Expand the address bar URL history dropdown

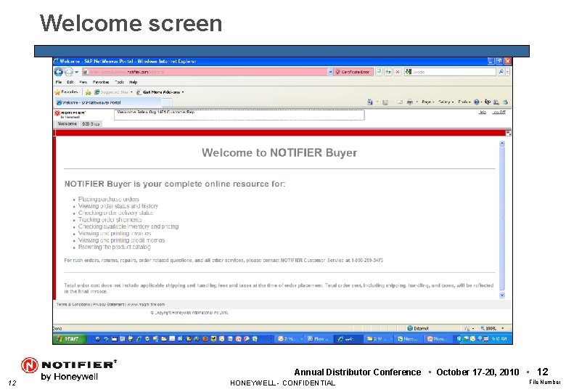pos(330,72)
